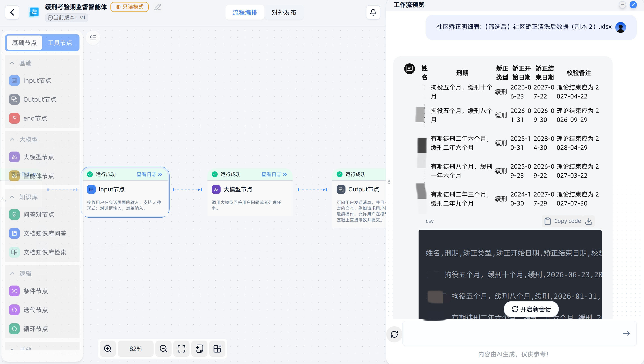Collapse the node sidebar panel
644x364 pixels.
(93, 38)
